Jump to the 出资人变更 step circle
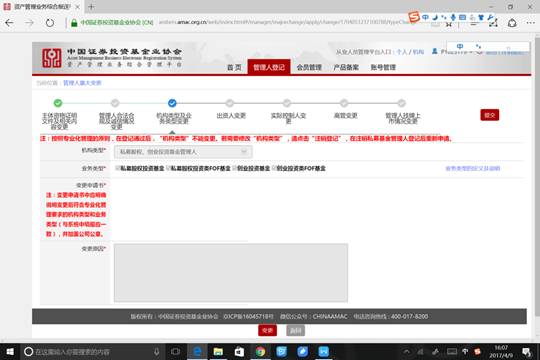540x360 pixels. 230,103
